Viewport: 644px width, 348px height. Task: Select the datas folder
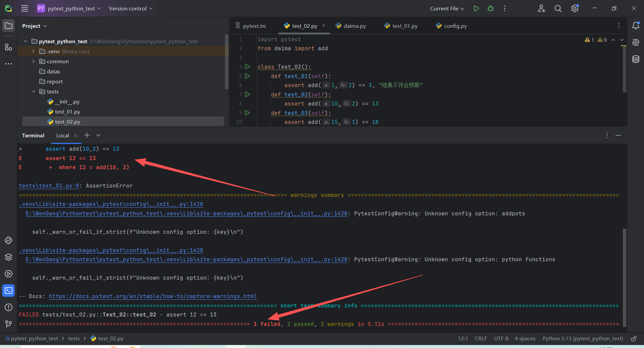click(x=53, y=71)
